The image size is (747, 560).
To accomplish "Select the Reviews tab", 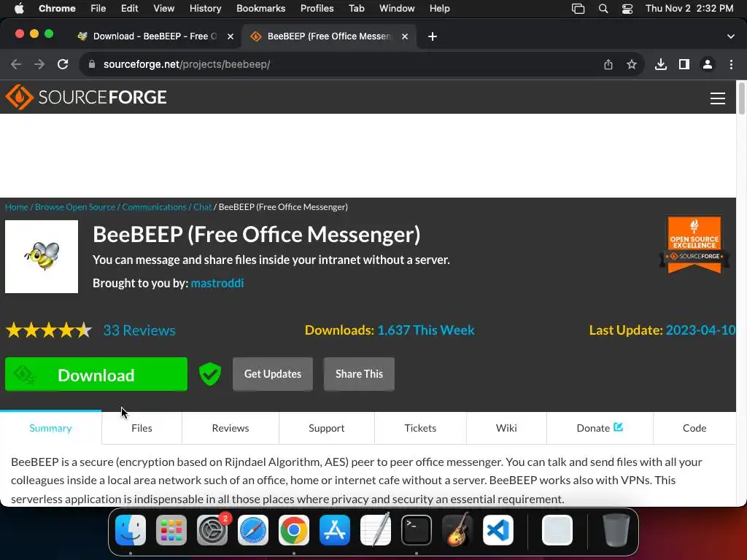I will click(x=231, y=428).
